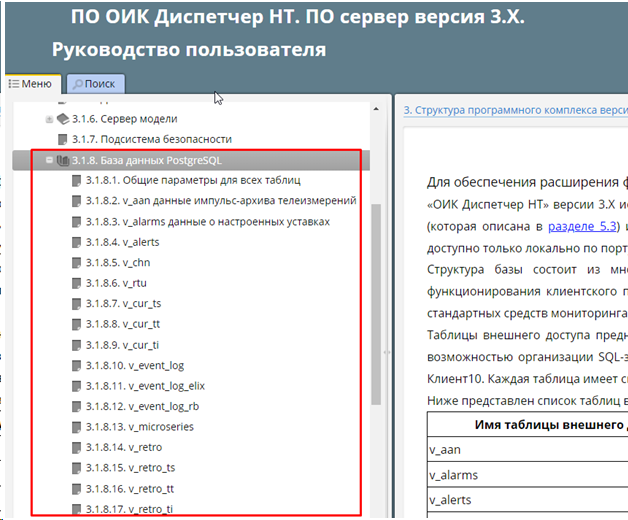Click the page icon next to 3.1.8.6. v_rtu
Screen dimensions: 628x520
(x=77, y=284)
